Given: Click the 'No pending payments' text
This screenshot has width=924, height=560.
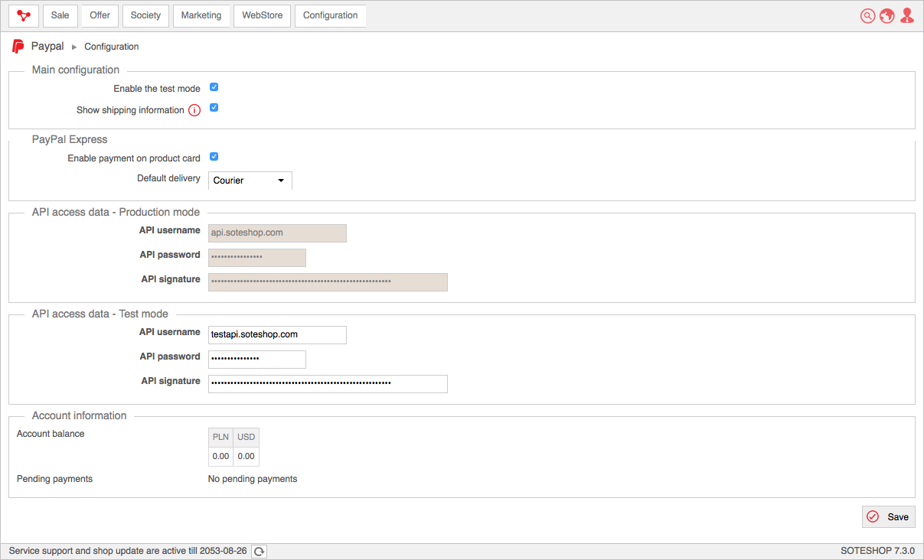Looking at the screenshot, I should point(253,479).
